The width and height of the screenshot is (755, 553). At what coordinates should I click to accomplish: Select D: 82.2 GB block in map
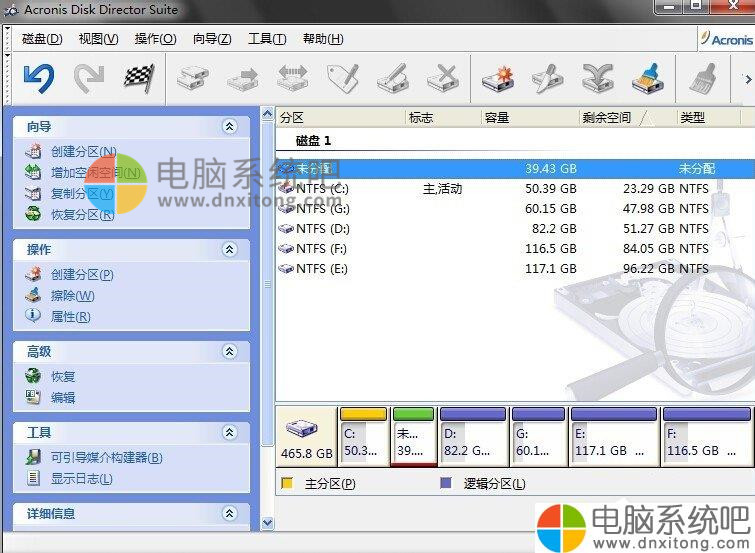(473, 437)
